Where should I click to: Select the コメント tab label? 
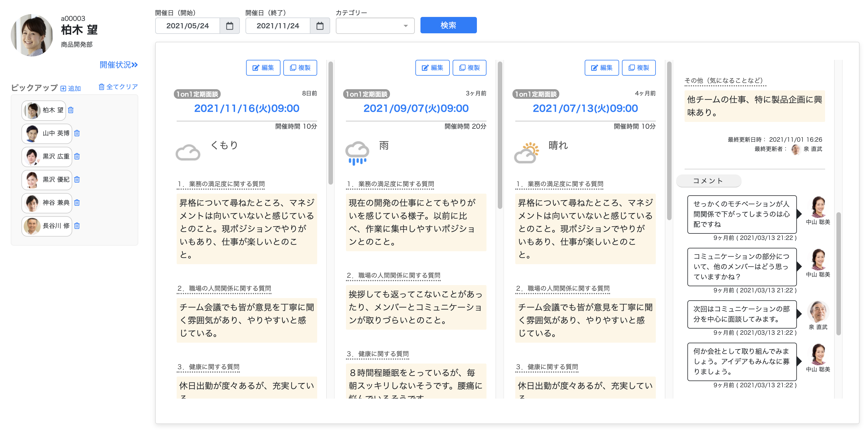point(708,181)
